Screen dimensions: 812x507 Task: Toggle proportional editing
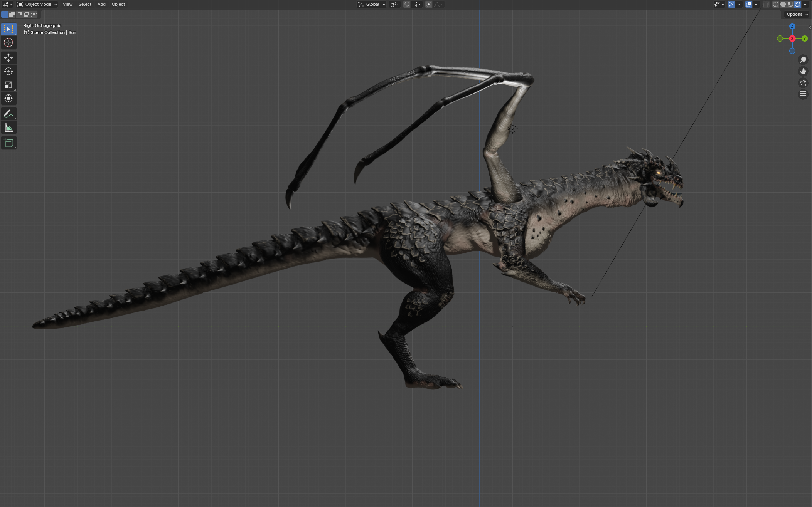pyautogui.click(x=428, y=4)
